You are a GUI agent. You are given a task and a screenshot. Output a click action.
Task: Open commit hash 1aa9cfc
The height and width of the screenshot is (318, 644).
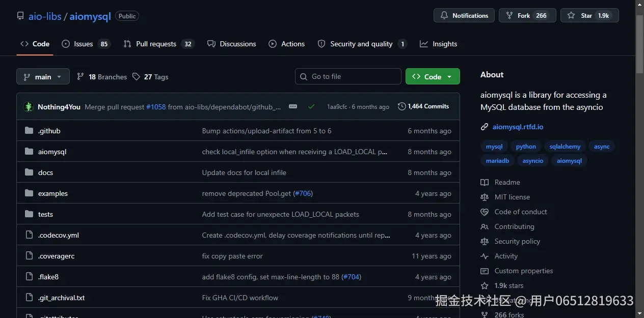[x=337, y=107]
